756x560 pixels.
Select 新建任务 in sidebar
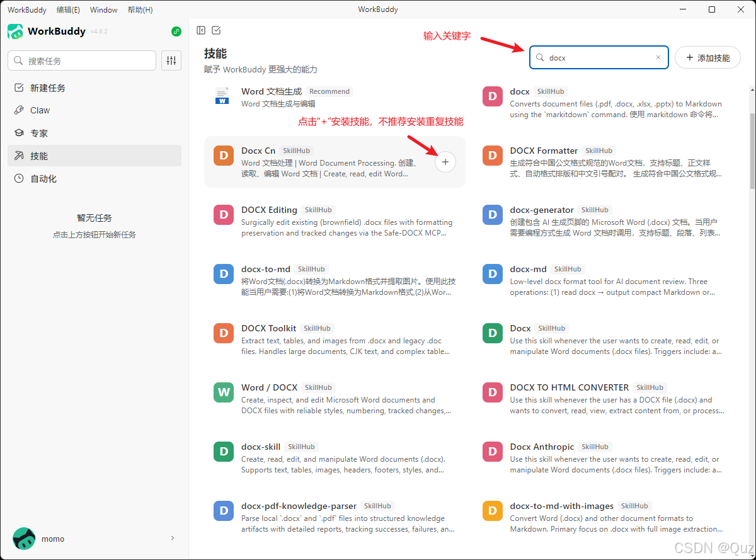pos(94,88)
